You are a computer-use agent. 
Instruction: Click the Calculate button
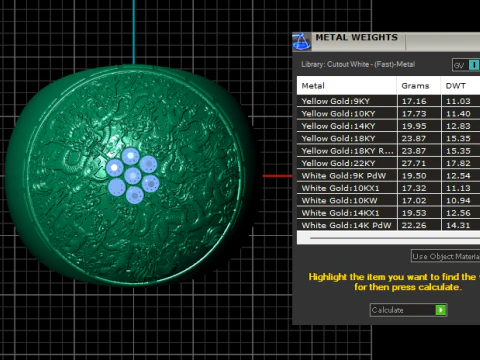(x=408, y=310)
